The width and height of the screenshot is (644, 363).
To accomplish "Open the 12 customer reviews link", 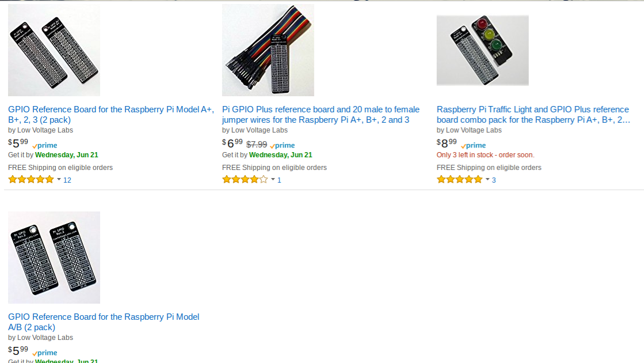I will coord(67,180).
